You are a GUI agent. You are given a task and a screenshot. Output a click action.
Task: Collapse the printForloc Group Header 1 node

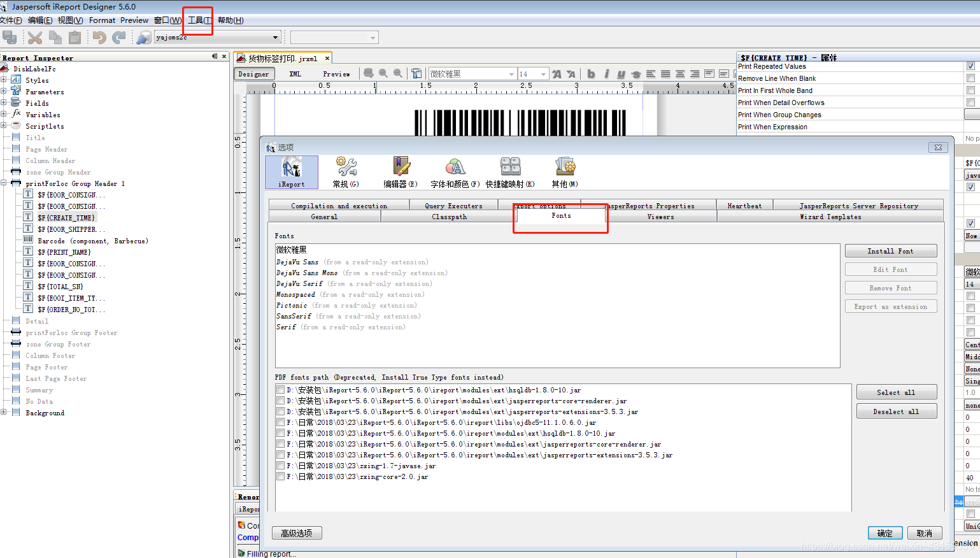pos(4,183)
